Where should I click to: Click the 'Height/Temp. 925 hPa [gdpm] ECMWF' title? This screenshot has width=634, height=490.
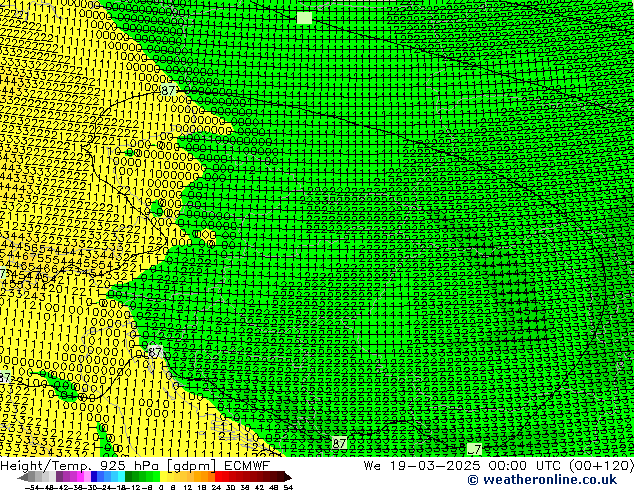135,465
